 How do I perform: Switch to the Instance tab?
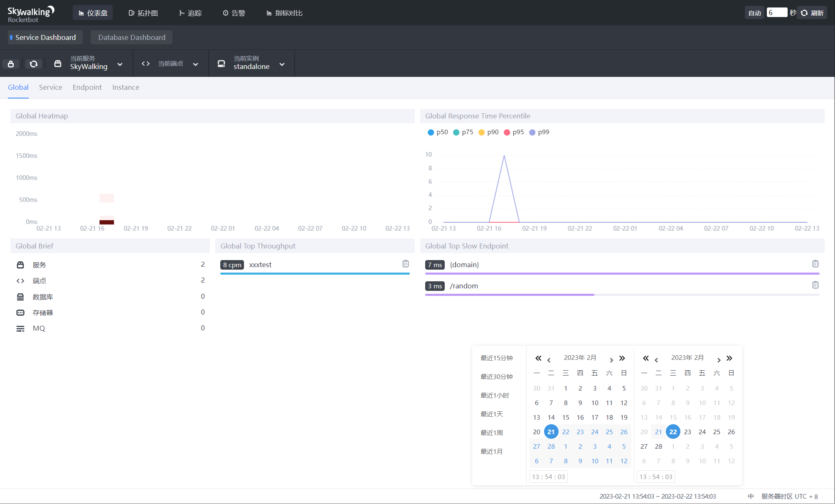[x=126, y=87]
